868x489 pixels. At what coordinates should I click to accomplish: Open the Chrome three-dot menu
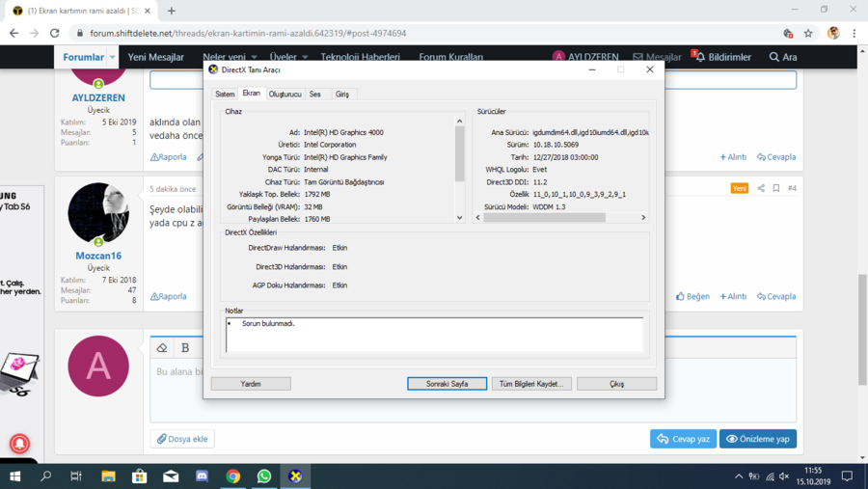tap(854, 33)
